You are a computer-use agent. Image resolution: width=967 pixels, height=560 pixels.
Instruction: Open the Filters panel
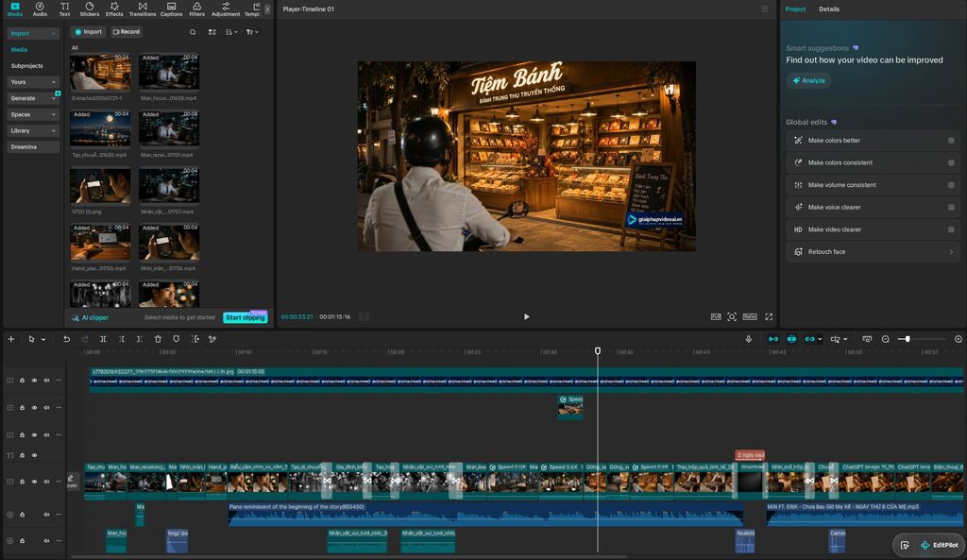point(196,9)
